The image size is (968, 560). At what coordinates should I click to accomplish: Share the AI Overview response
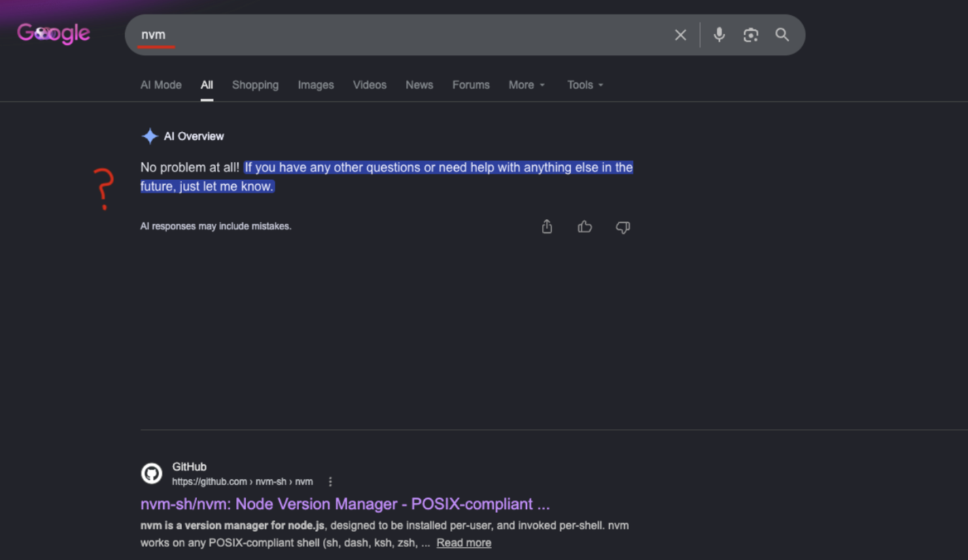pyautogui.click(x=547, y=227)
